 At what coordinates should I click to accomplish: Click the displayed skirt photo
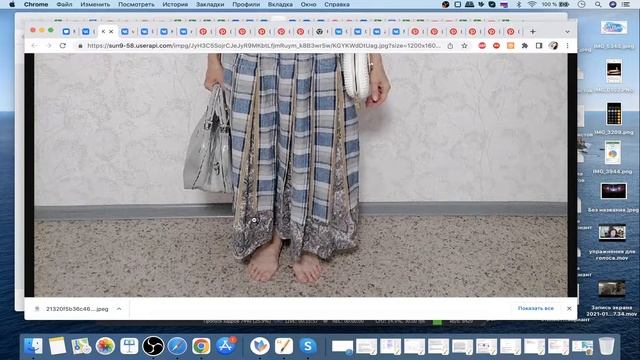(300, 175)
